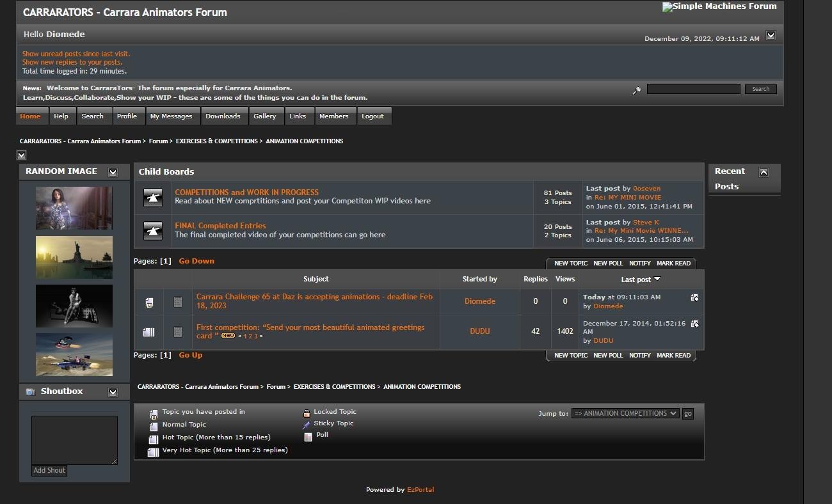This screenshot has width=832, height=504.
Task: Click the NEW badge on First competition topic
Action: 228,336
